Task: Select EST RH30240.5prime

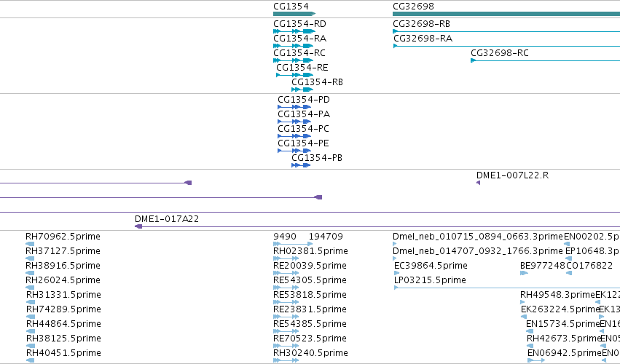Action: click(311, 353)
